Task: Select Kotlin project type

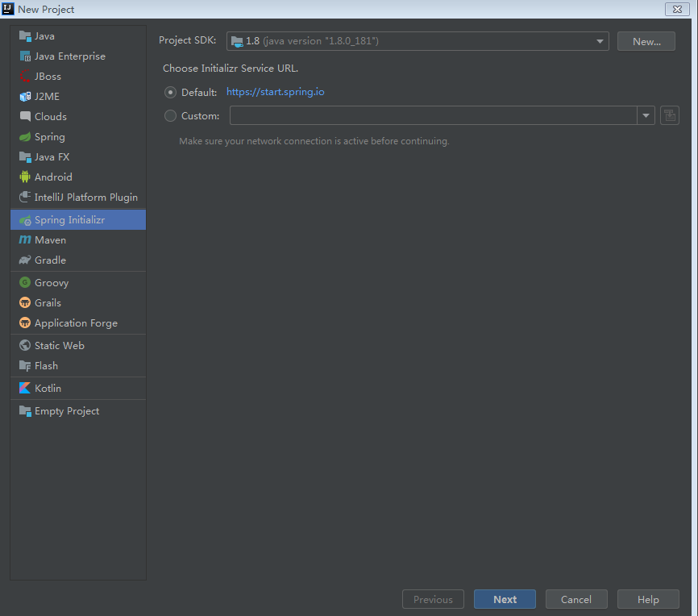Action: click(78, 389)
